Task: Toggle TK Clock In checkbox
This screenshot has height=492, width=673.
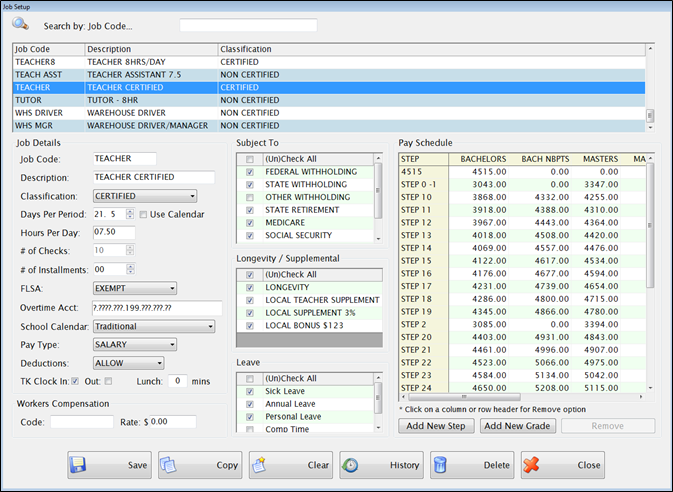Action: [75, 381]
